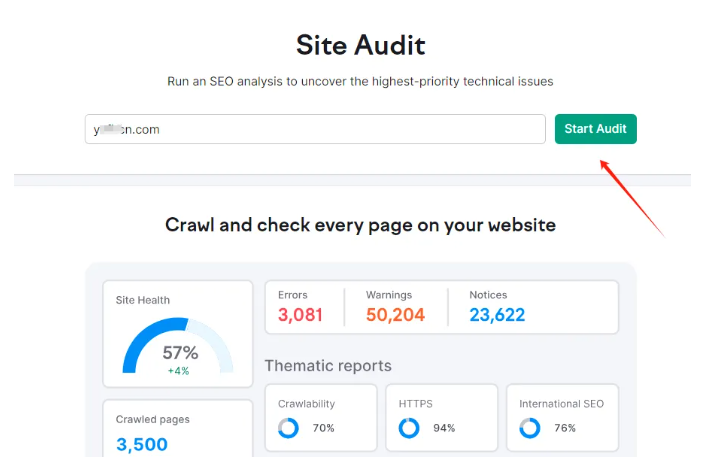This screenshot has width=709, height=475.
Task: Click the domain input field
Action: pyautogui.click(x=317, y=129)
